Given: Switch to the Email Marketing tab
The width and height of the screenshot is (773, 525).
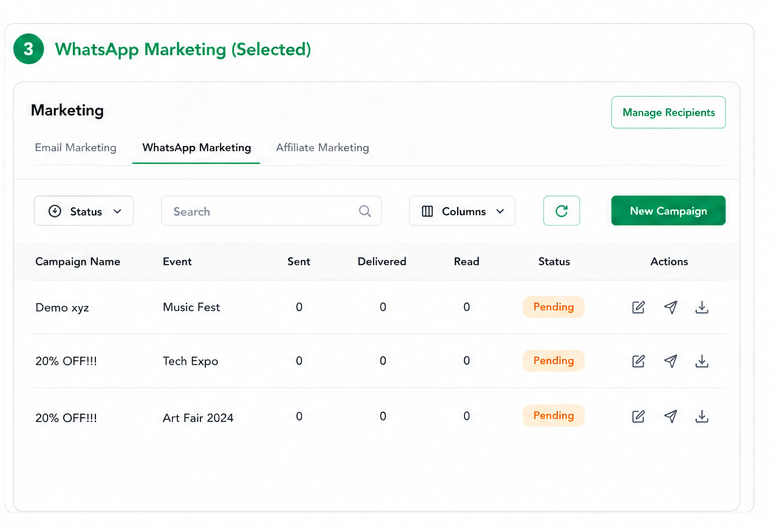Looking at the screenshot, I should coord(75,147).
